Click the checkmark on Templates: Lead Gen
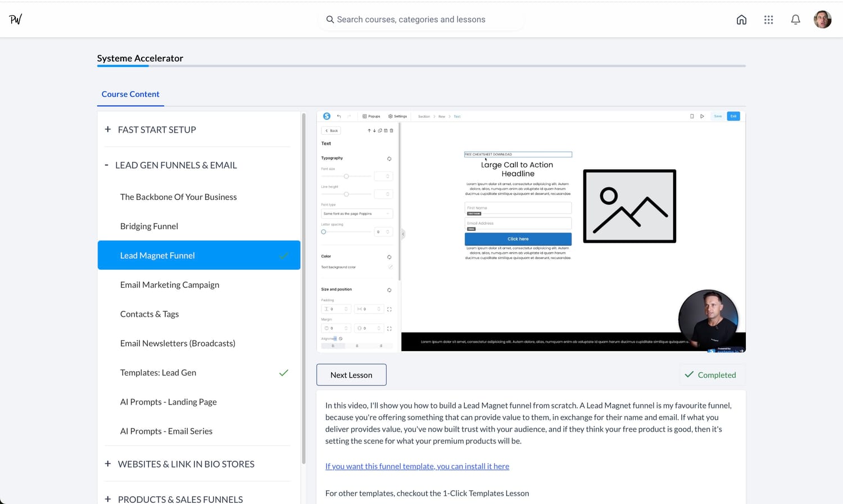843x504 pixels. (x=284, y=373)
